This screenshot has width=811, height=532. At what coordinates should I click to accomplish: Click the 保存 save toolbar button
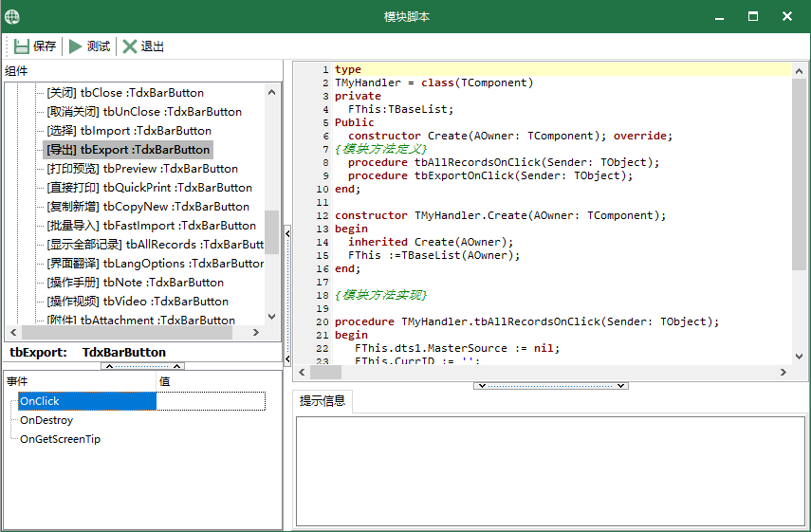tap(35, 46)
